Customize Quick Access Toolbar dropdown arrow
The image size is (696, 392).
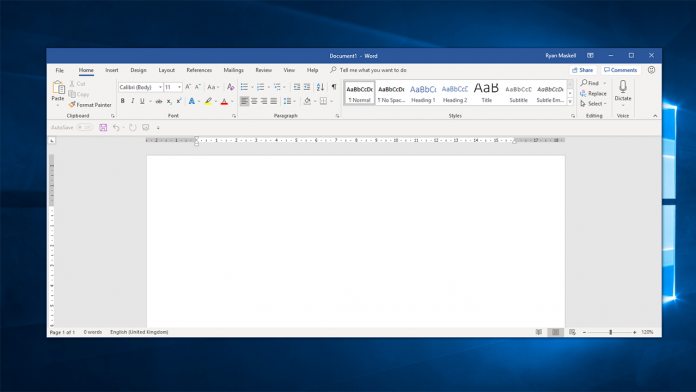pyautogui.click(x=158, y=128)
